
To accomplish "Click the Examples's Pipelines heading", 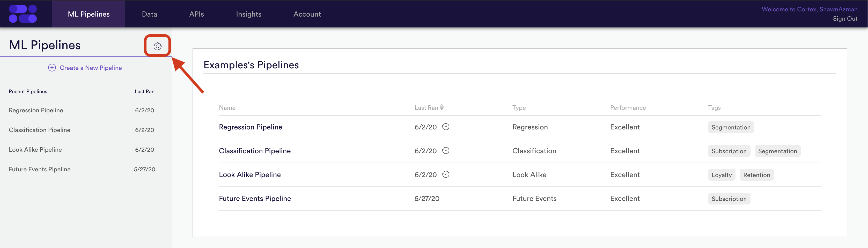I will pyautogui.click(x=251, y=65).
